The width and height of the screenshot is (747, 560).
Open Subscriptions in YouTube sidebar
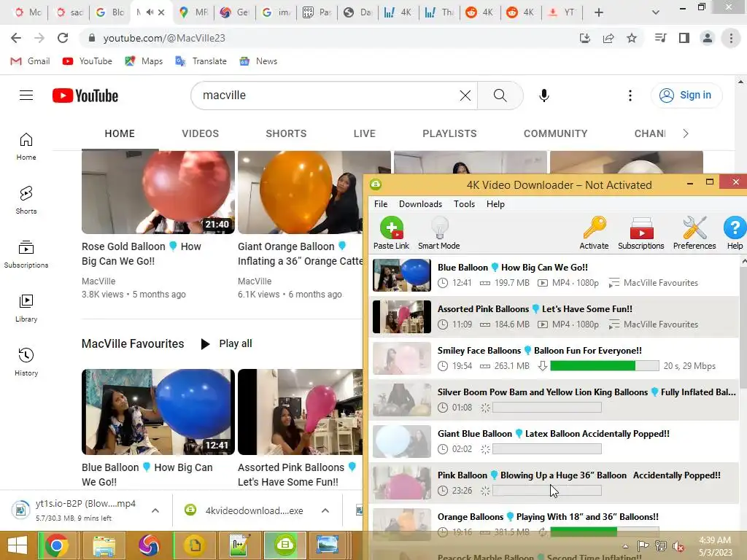(x=26, y=254)
